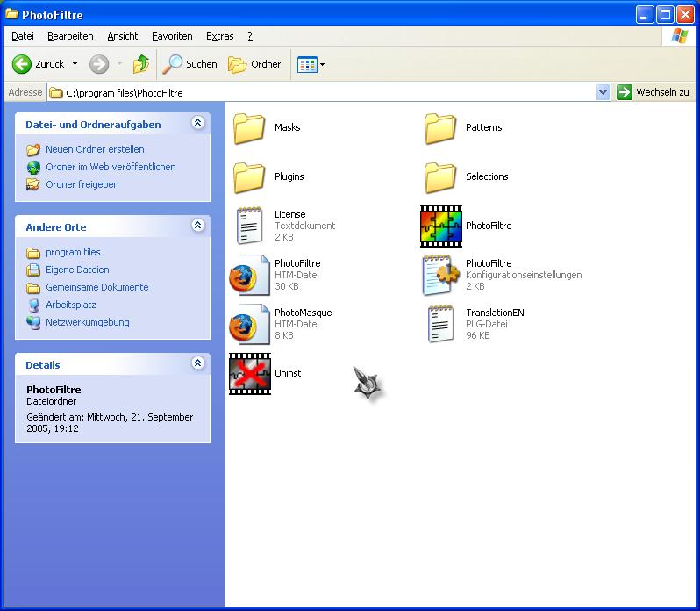Click inside the address path field

click(x=325, y=92)
